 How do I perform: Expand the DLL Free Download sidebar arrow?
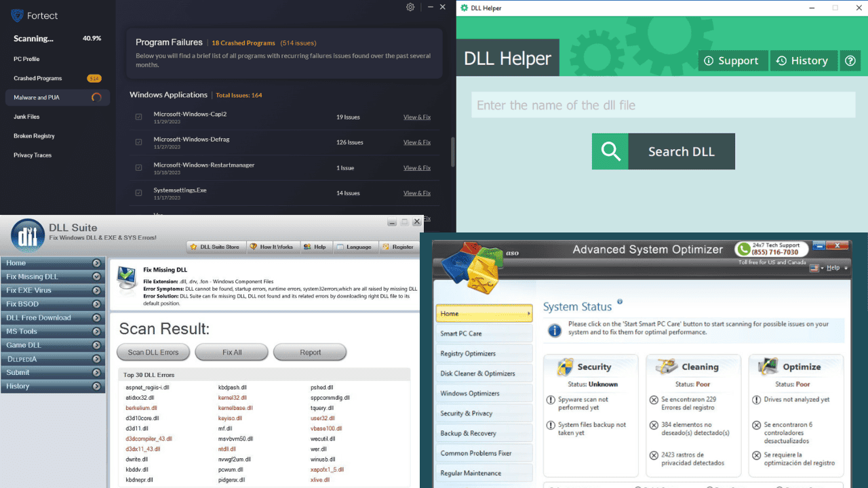click(x=96, y=318)
